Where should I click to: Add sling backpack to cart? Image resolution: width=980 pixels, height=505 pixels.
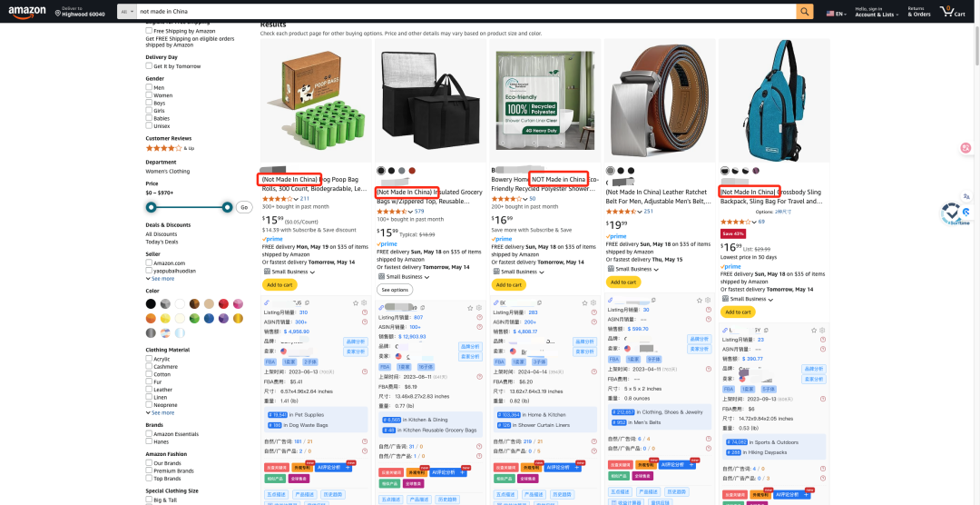point(738,312)
